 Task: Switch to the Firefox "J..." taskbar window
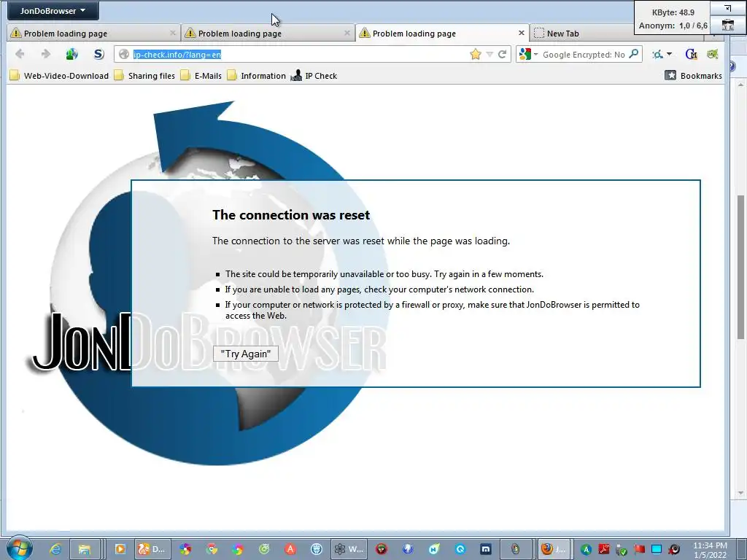pyautogui.click(x=553, y=549)
